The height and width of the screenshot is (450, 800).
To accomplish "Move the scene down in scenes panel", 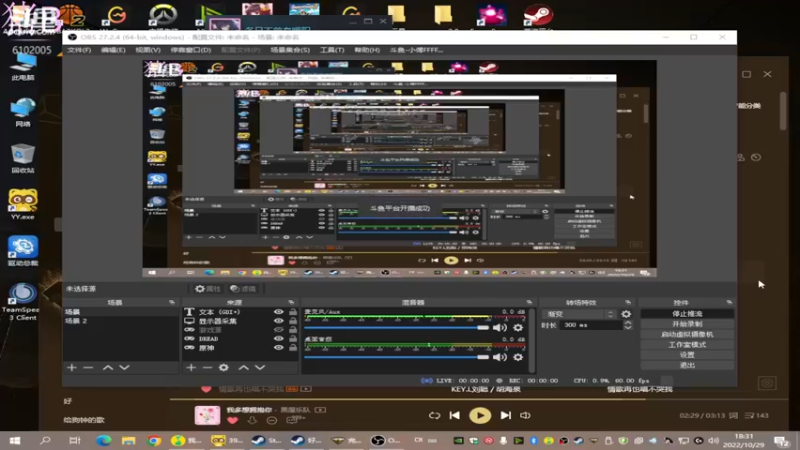I will (124, 367).
